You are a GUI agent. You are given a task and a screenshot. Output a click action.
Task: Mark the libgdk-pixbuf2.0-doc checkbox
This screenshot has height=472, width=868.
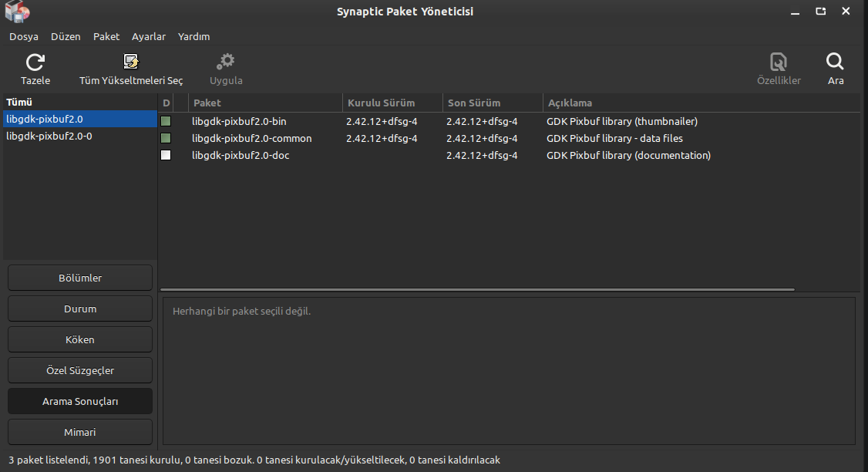(166, 155)
